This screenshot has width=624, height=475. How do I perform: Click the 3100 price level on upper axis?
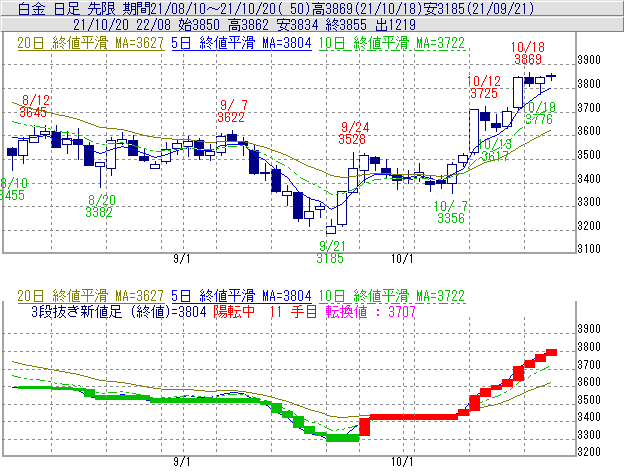pos(589,249)
